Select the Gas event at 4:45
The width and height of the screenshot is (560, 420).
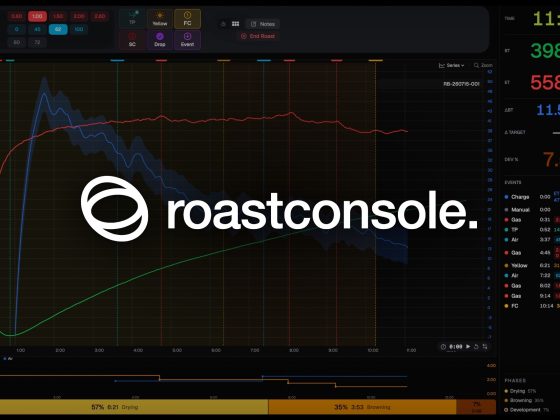531,252
